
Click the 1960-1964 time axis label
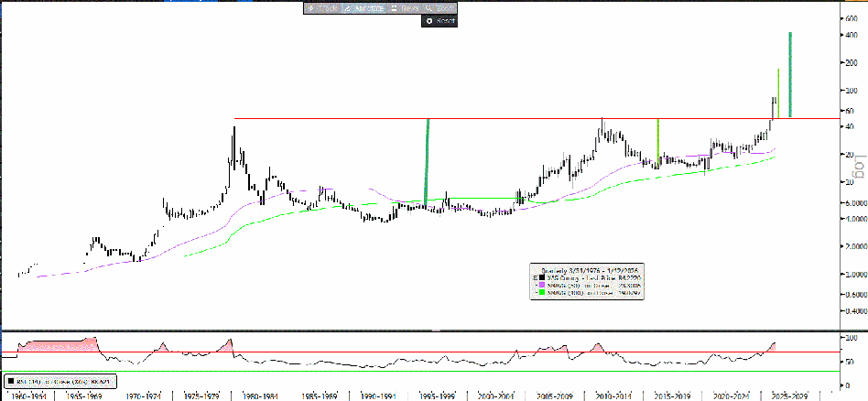(x=28, y=396)
